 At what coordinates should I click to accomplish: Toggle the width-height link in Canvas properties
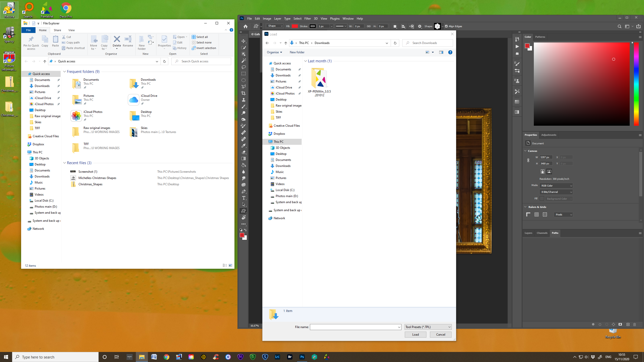coord(528,160)
